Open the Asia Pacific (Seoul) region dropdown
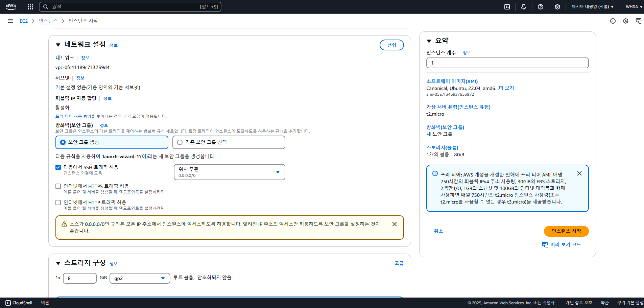Image resolution: width=644 pixels, height=308 pixels. pos(592,7)
